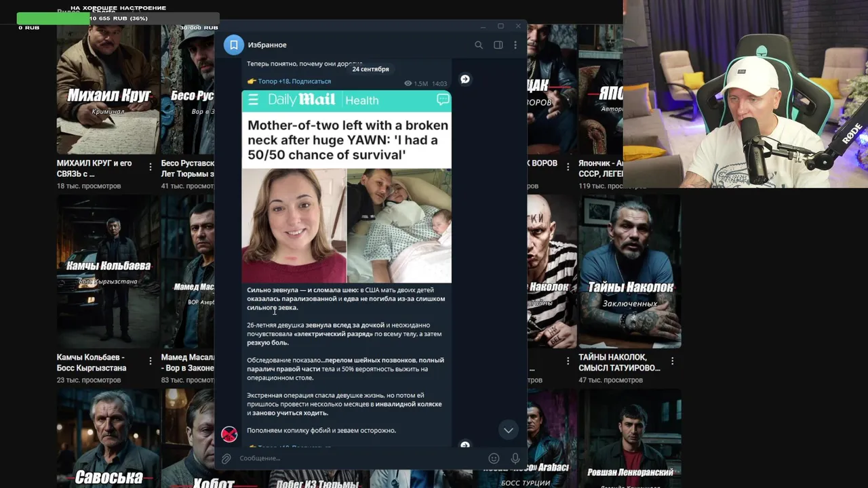Click the forward arrow at bottom of post
This screenshot has height=488, width=868.
click(x=465, y=445)
